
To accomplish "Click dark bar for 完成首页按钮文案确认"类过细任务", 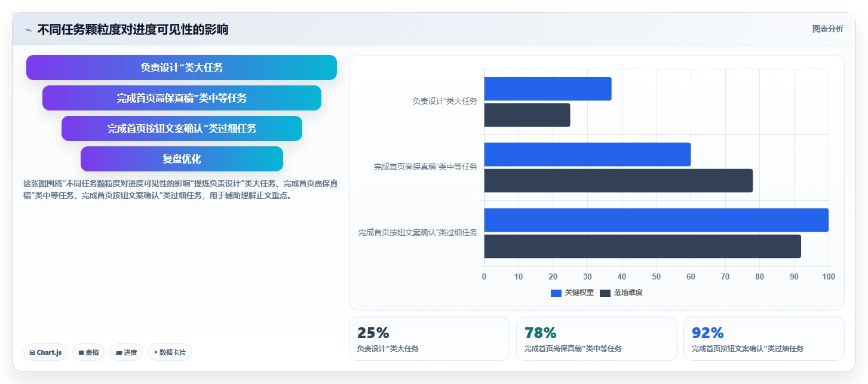I will (642, 246).
